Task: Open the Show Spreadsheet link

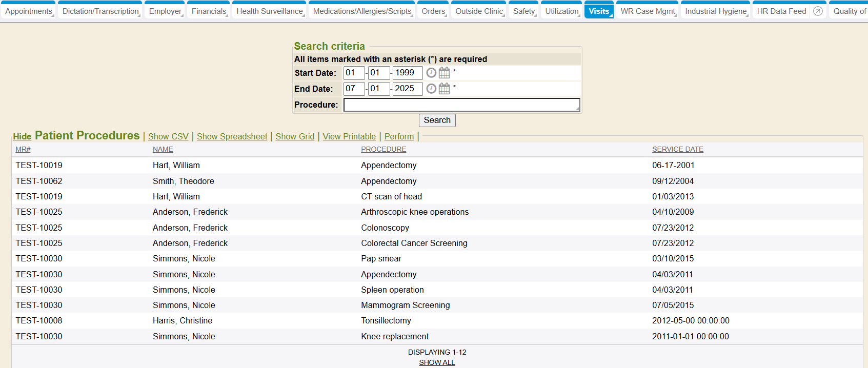Action: point(232,136)
